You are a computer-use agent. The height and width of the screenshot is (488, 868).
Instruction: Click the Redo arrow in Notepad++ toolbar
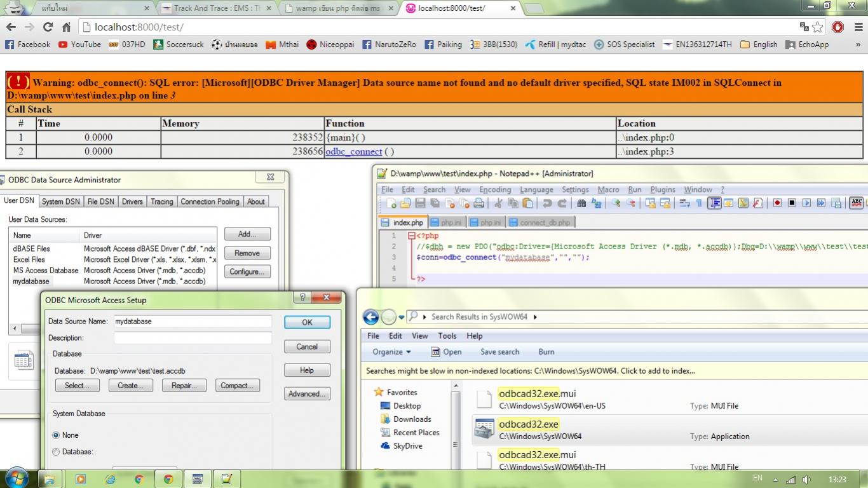(x=562, y=203)
